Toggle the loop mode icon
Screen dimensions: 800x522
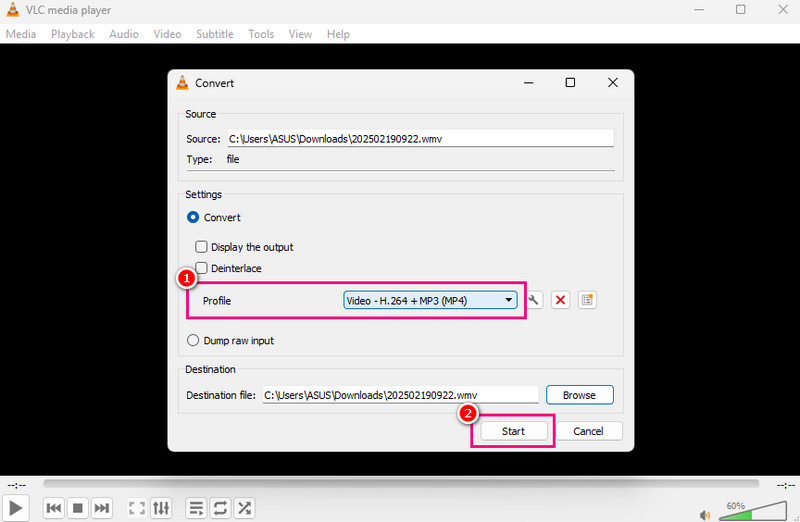tap(220, 508)
